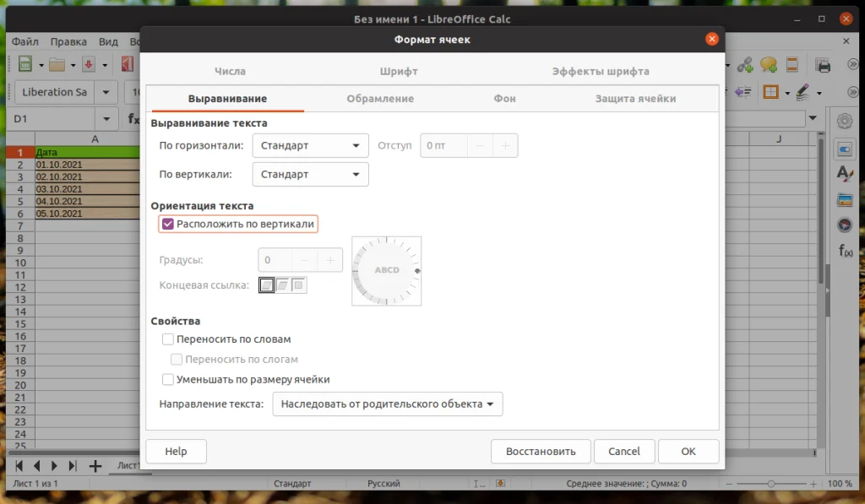
Task: Check Уменьшать по размеру ячейки
Action: point(168,379)
